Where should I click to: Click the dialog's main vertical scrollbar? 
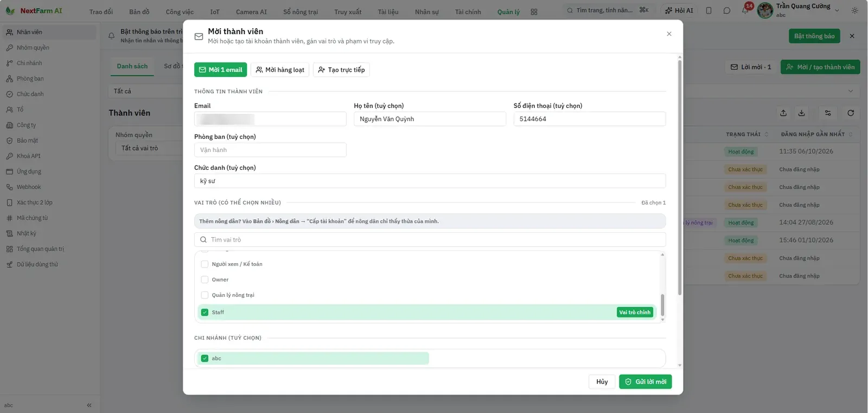[x=680, y=176]
